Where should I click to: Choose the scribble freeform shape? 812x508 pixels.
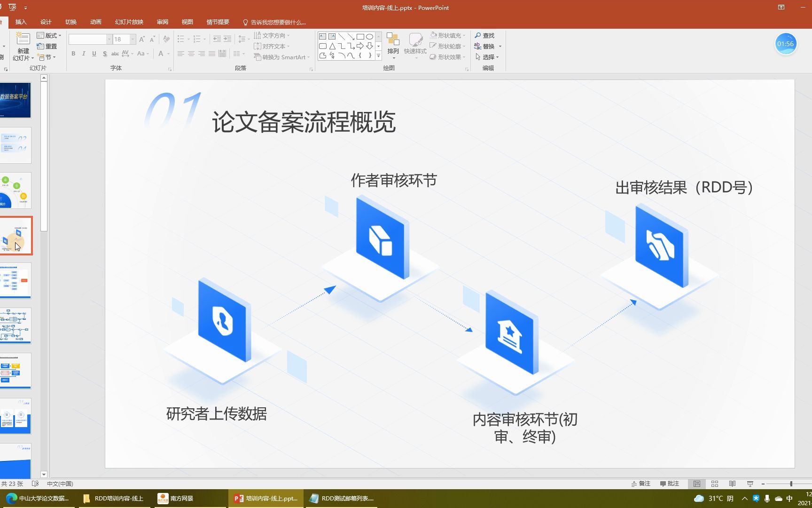[x=332, y=56]
